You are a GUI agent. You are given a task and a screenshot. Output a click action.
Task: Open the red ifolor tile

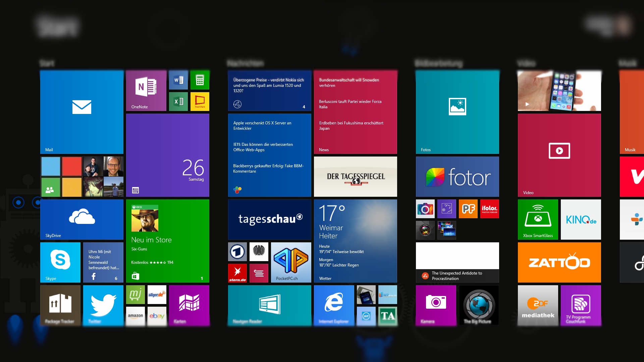(490, 209)
